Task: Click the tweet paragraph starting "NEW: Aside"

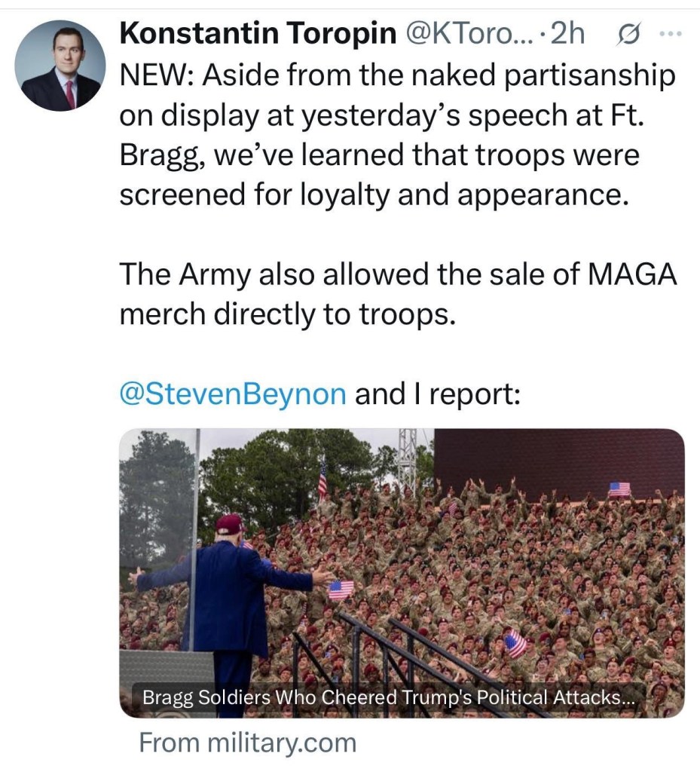Action: (397, 134)
